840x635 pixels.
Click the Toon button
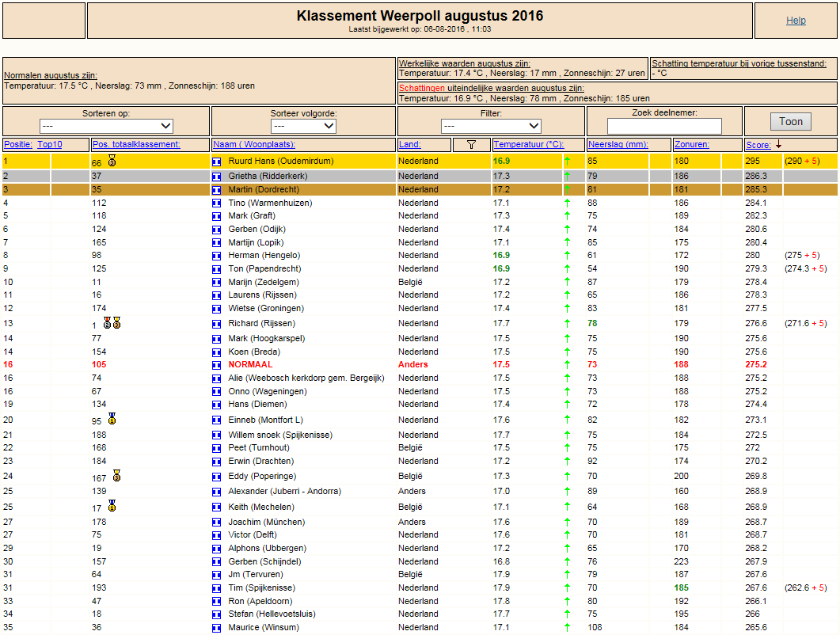coord(791,122)
